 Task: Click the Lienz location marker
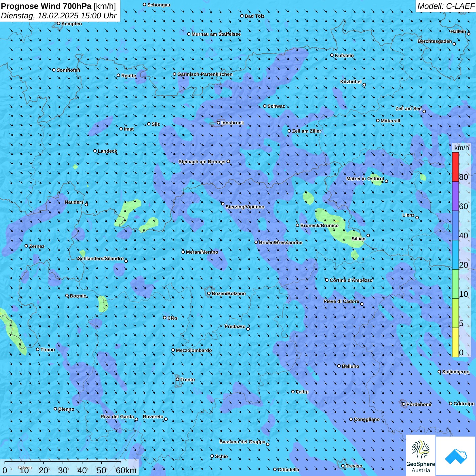(x=417, y=218)
